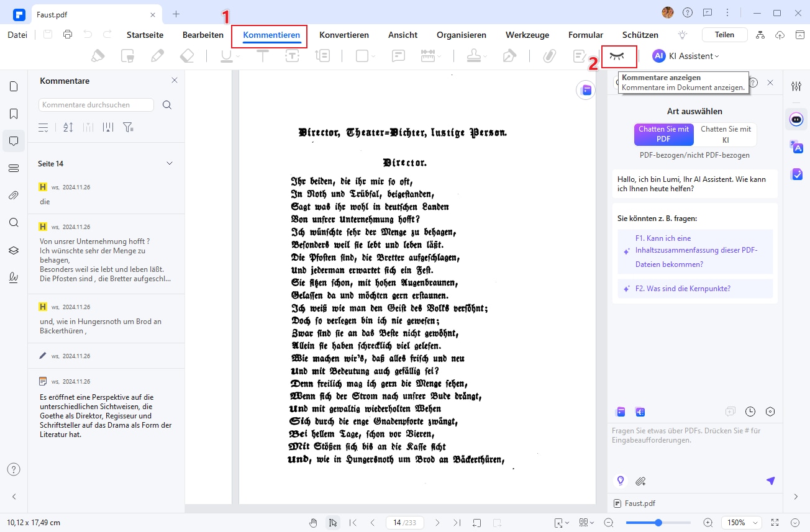The width and height of the screenshot is (810, 532).
Task: Enable the select tool in status bar
Action: (333, 523)
